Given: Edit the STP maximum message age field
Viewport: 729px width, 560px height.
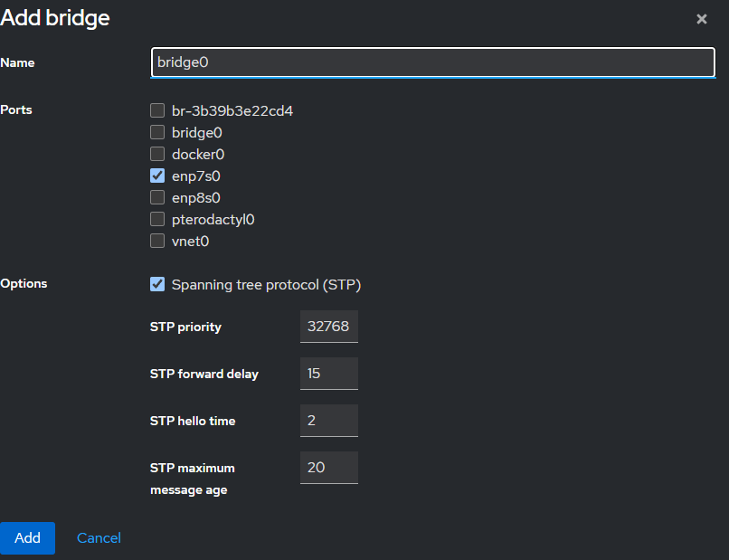Looking at the screenshot, I should click(328, 468).
